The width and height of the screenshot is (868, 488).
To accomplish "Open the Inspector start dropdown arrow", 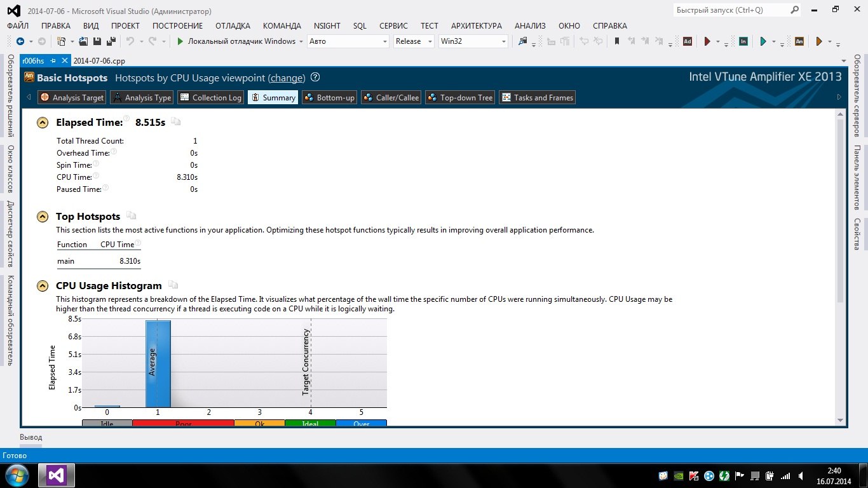I will coord(773,42).
